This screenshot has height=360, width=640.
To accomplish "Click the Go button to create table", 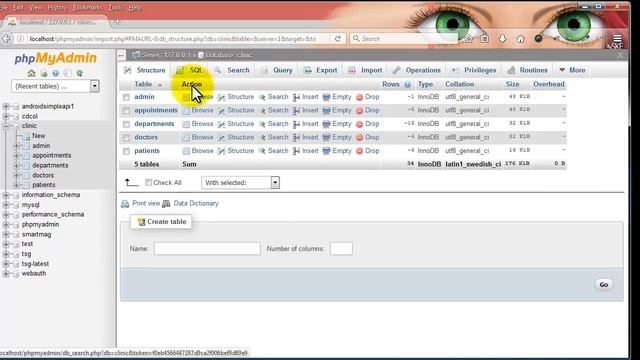I will [604, 284].
